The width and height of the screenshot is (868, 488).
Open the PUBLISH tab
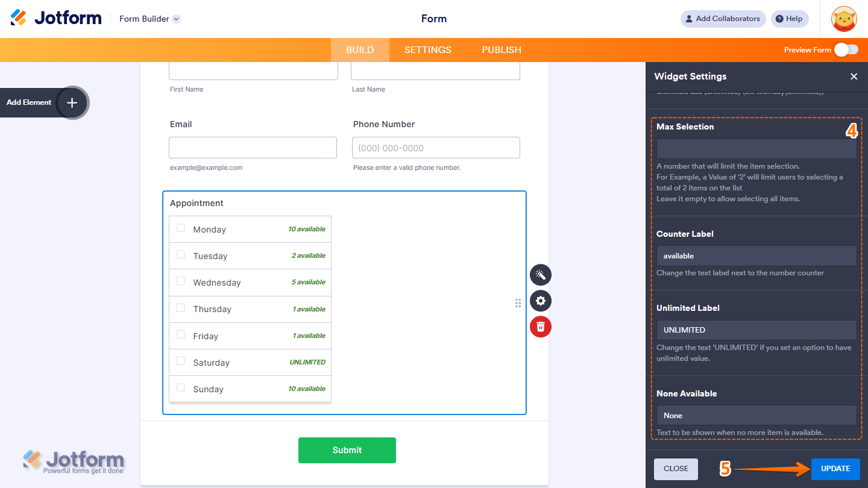coord(501,50)
